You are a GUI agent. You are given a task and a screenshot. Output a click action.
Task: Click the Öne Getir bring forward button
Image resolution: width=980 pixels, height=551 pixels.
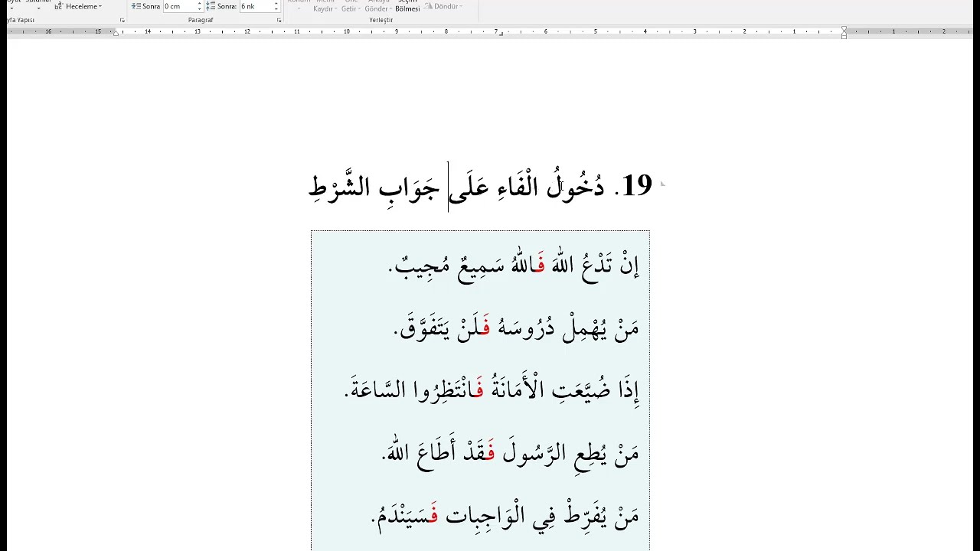350,5
